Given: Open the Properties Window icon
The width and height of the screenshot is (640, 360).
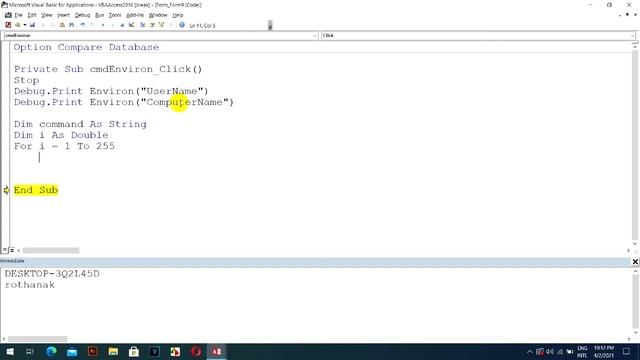Looking at the screenshot, I should coord(152,25).
